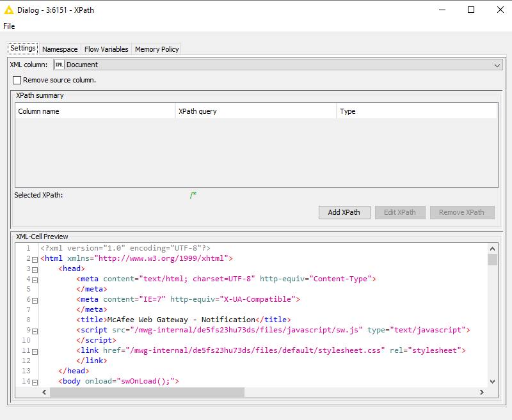
Task: Click the vertical scrollbar down arrow
Action: coord(493,382)
